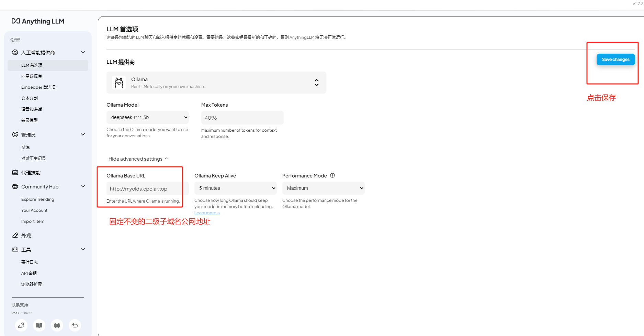The width and height of the screenshot is (644, 336).
Task: Open the Ollama Model dropdown
Action: point(148,117)
